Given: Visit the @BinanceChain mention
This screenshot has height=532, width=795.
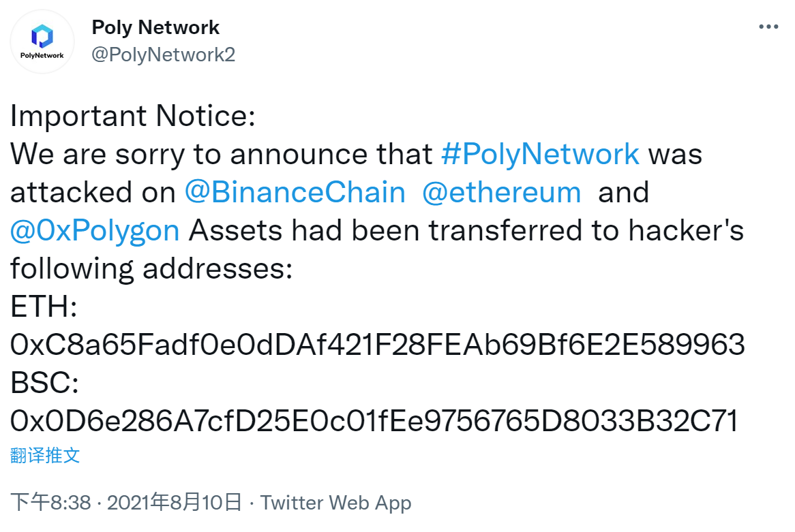Looking at the screenshot, I should tap(295, 193).
